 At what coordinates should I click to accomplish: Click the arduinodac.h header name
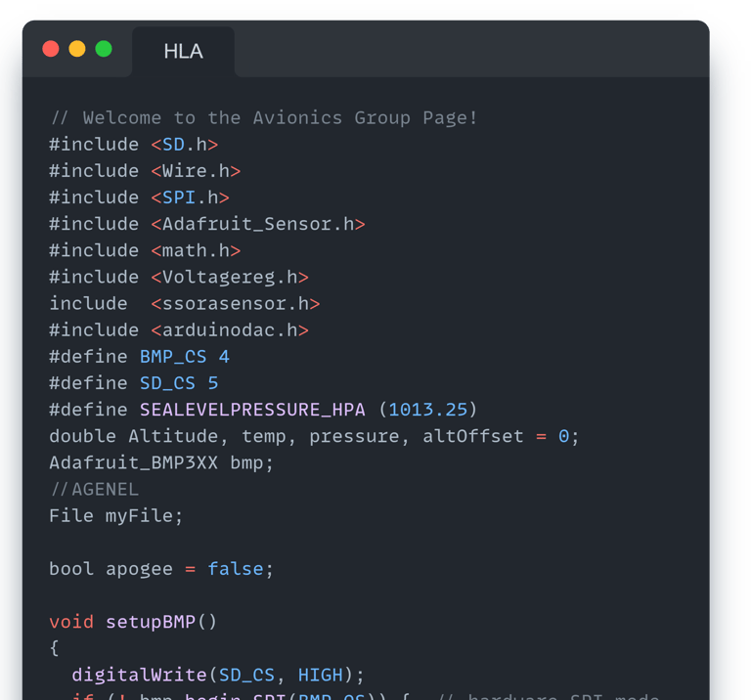point(230,330)
